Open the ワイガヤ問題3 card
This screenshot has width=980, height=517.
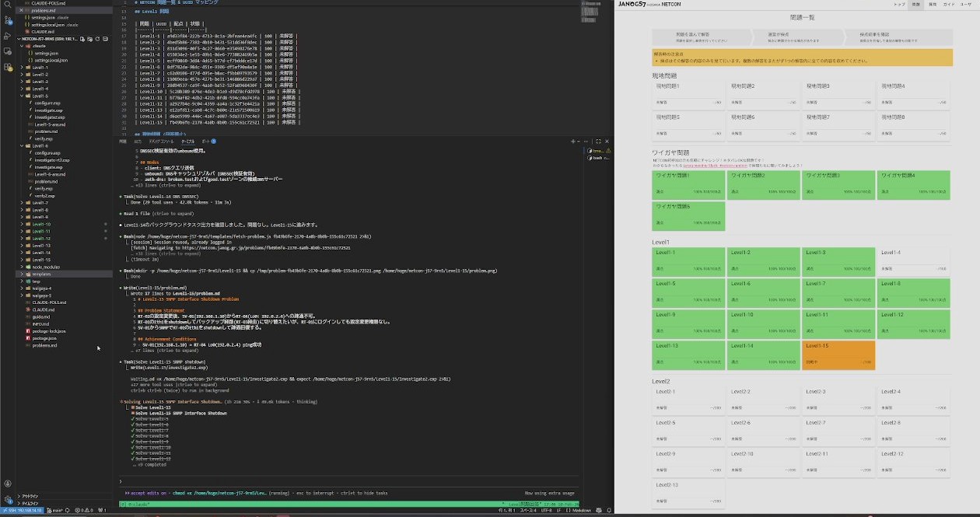coord(838,185)
